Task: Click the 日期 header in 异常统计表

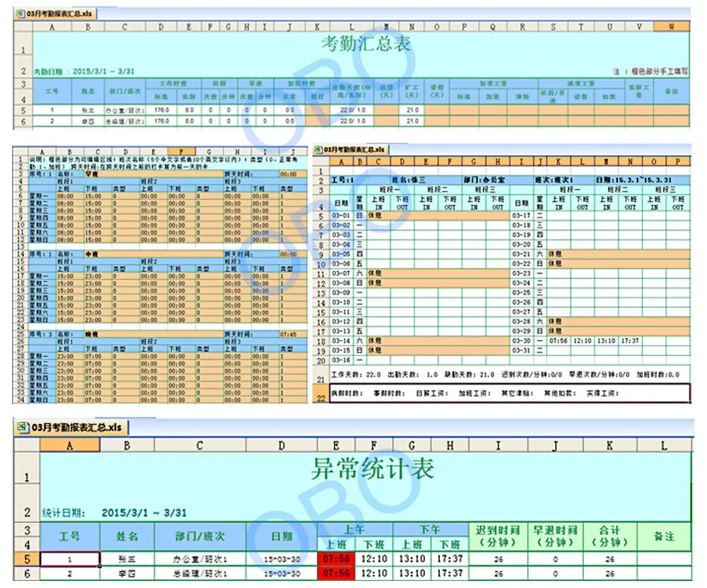Action: [x=282, y=536]
